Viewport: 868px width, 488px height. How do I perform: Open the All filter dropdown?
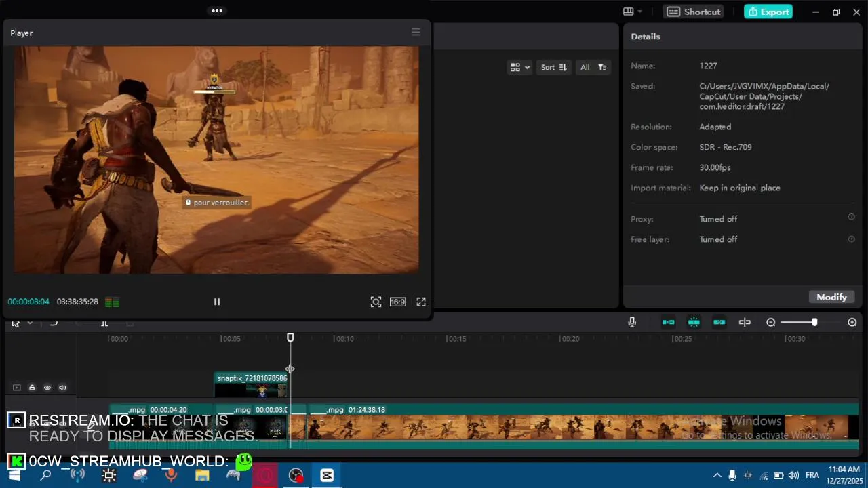tap(593, 67)
